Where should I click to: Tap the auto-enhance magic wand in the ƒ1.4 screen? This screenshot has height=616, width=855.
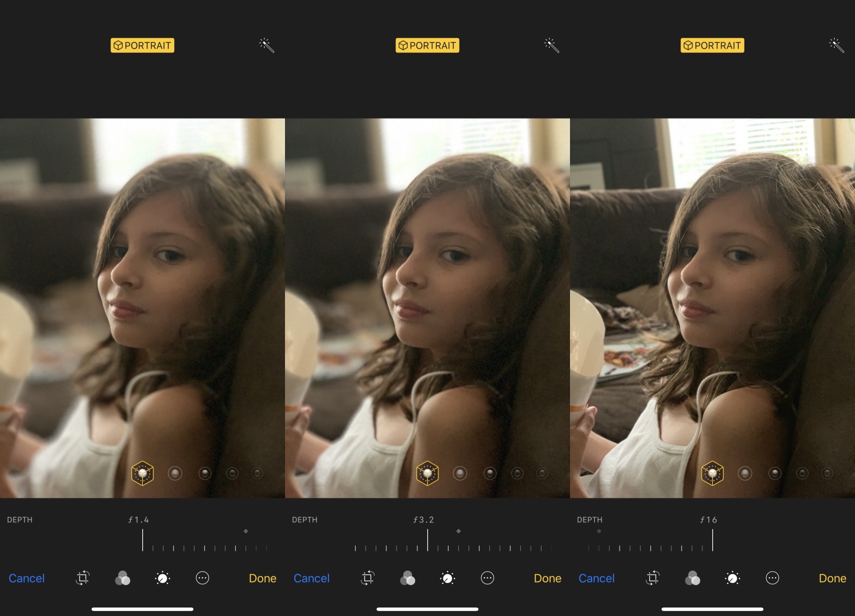[x=267, y=45]
